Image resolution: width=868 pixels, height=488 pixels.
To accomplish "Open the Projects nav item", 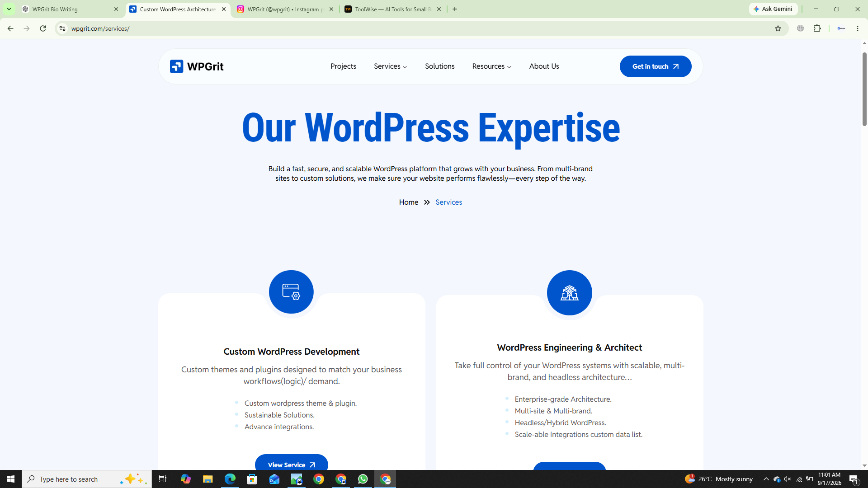I will pos(343,66).
